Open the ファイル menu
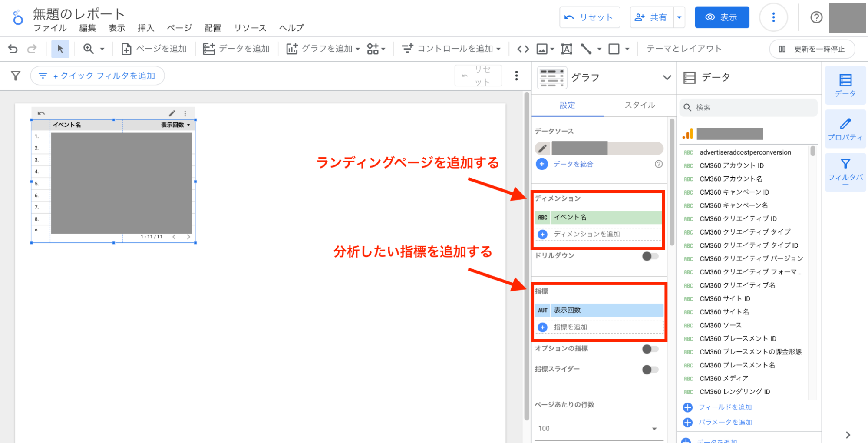868x443 pixels. coord(50,28)
